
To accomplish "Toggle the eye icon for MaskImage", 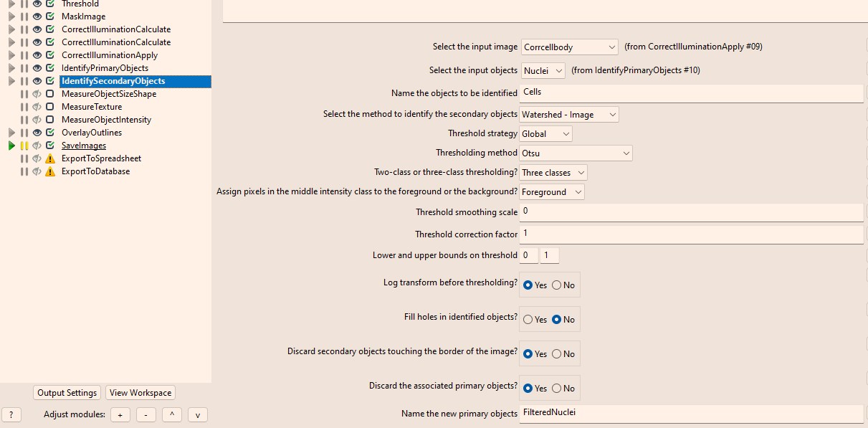I will point(37,16).
